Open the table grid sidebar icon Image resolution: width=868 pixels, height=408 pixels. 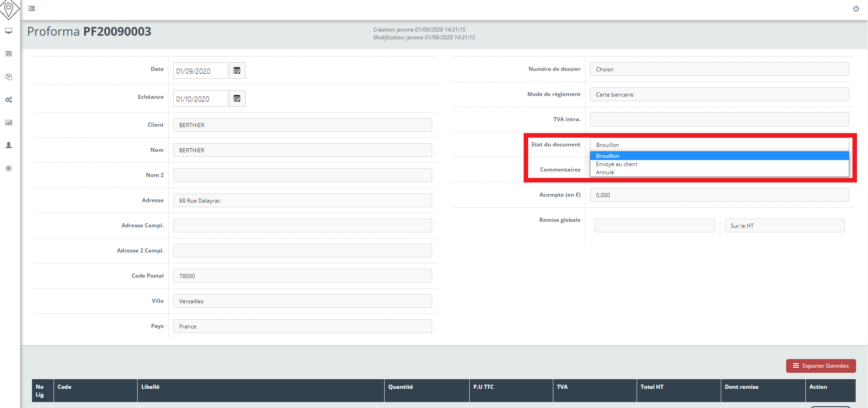9,54
